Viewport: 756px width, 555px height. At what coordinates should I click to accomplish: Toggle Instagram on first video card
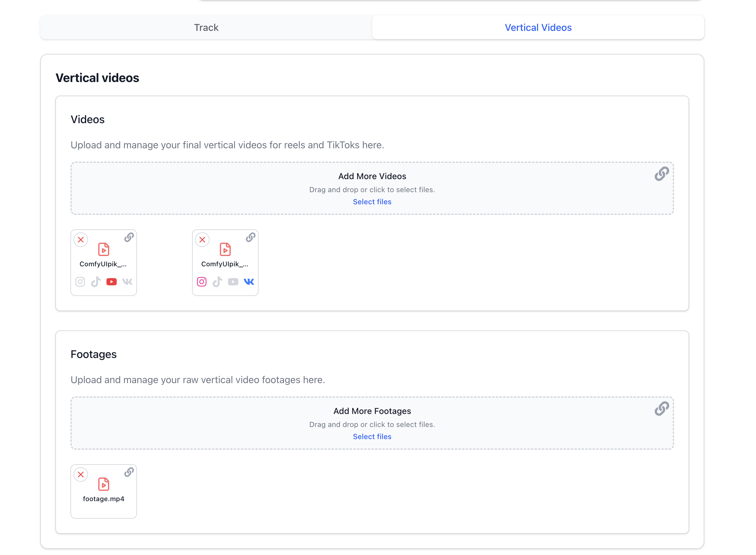click(80, 281)
